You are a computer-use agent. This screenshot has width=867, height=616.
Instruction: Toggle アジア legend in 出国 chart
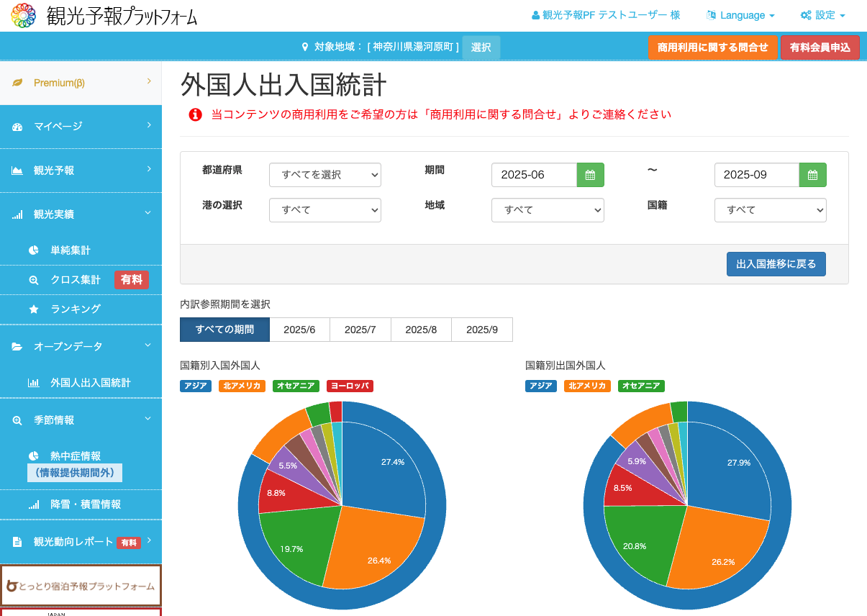tap(541, 386)
